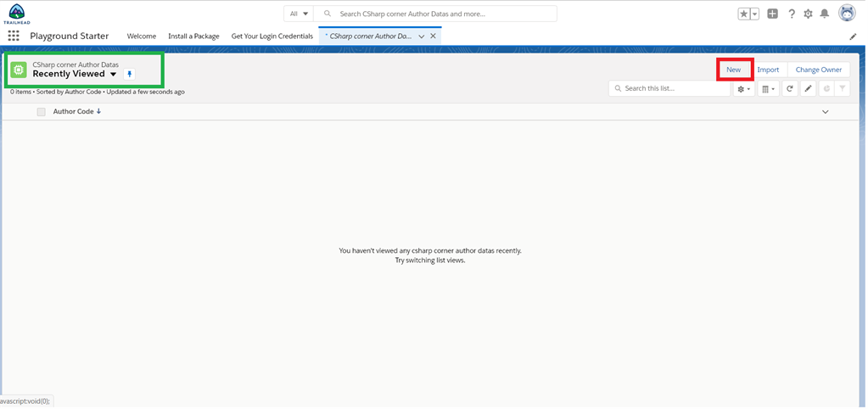Click the Change Owner button
This screenshot has height=409, width=868.
click(819, 70)
